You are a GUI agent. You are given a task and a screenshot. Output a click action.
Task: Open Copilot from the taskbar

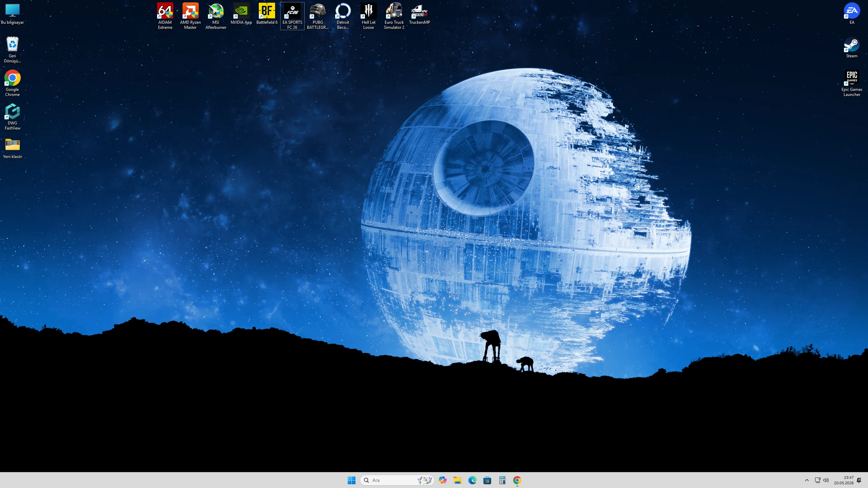click(443, 480)
